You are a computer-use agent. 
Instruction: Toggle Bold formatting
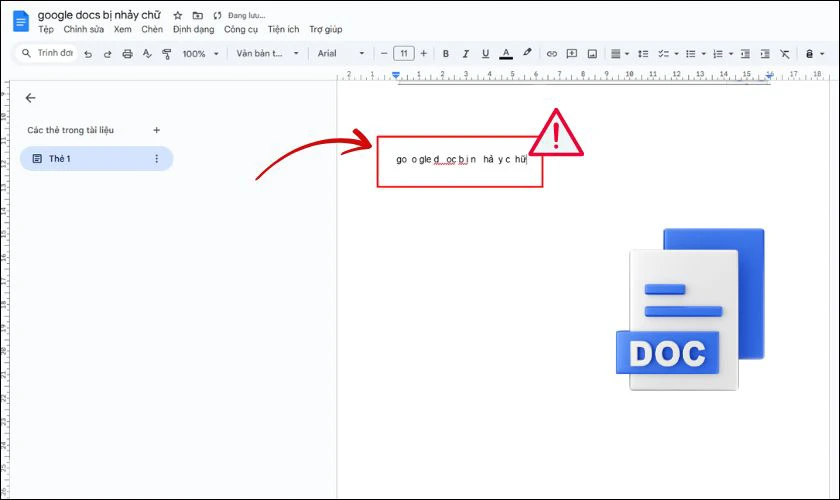446,54
